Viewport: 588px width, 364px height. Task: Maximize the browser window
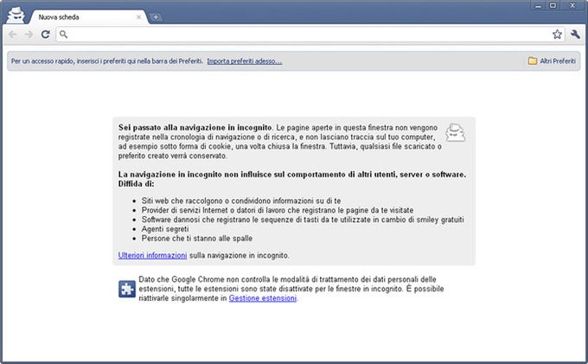click(553, 6)
